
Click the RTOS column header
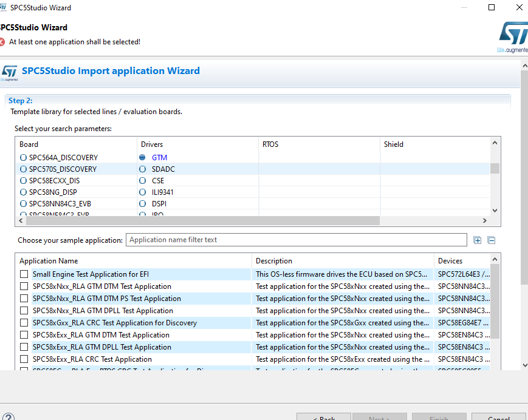pos(319,144)
